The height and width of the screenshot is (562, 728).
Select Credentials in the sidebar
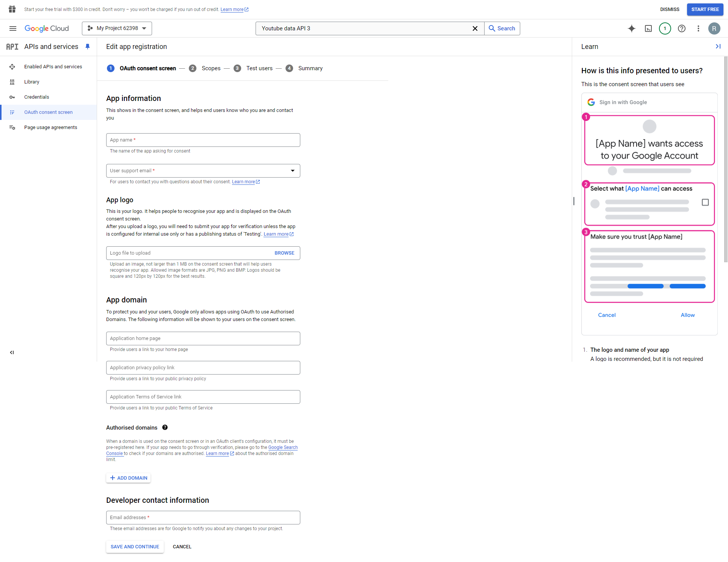(x=36, y=97)
